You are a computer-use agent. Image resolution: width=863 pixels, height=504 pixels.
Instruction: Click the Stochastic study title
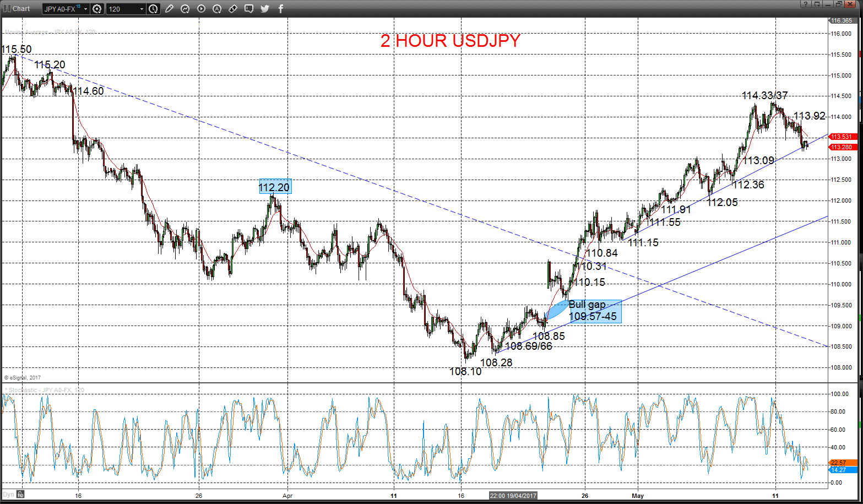tap(46, 390)
